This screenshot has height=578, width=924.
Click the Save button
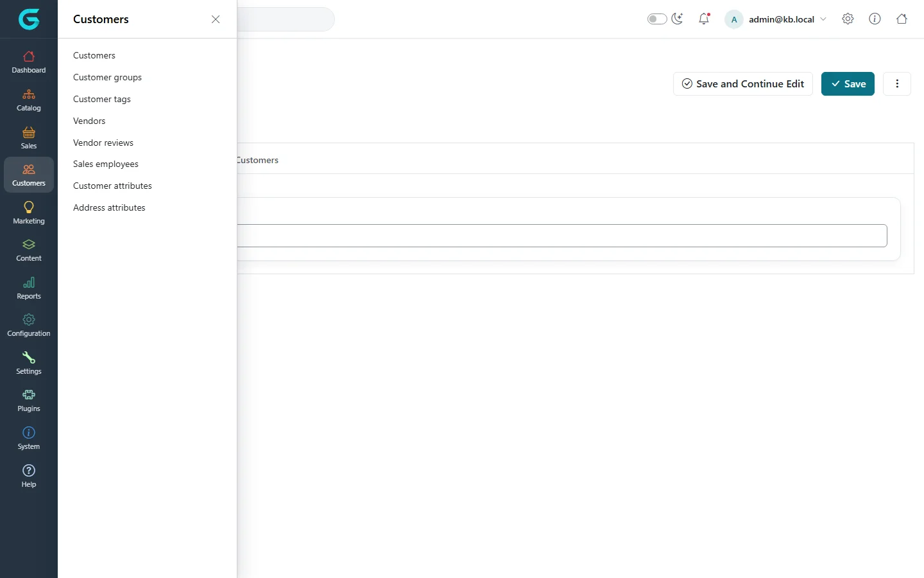pyautogui.click(x=848, y=83)
